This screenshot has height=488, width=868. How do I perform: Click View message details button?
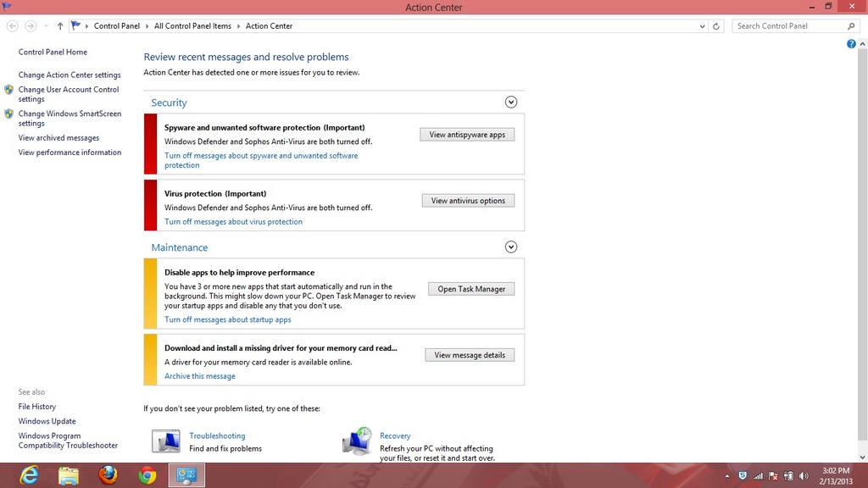(470, 355)
